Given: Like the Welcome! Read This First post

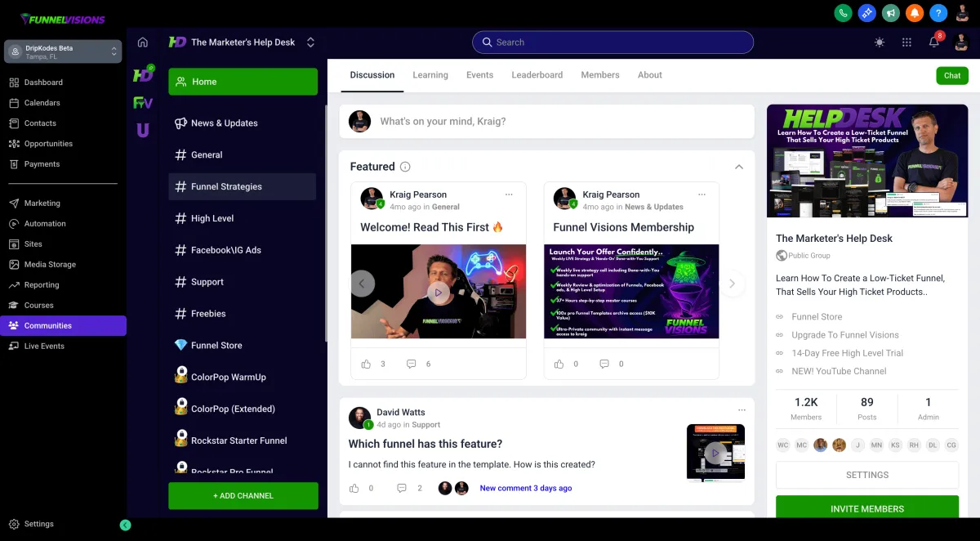Looking at the screenshot, I should coord(366,364).
